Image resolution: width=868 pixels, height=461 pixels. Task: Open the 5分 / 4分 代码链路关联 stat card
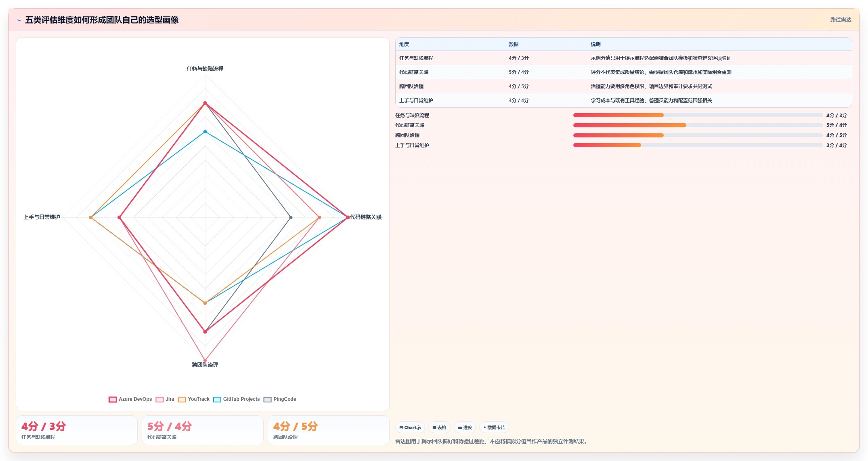click(x=203, y=430)
